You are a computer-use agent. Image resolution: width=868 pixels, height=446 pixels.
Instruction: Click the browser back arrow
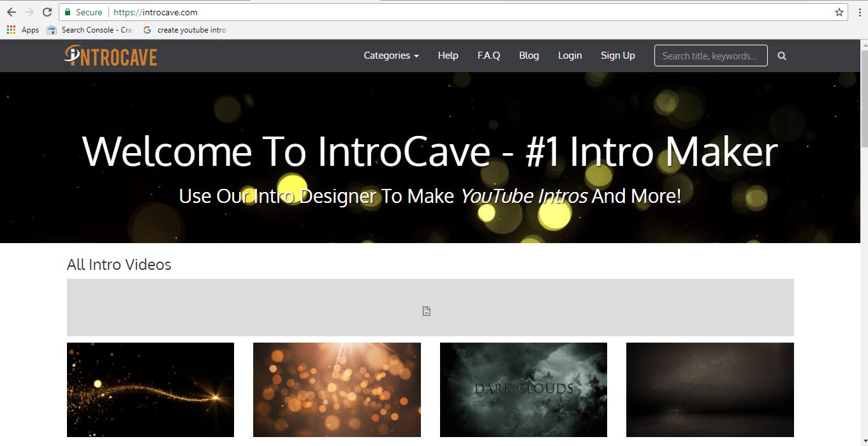pos(11,12)
